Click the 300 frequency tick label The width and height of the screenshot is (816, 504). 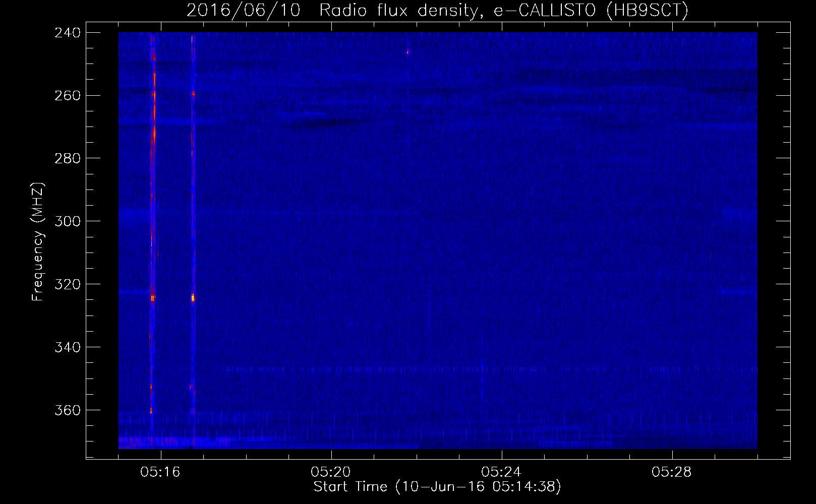(68, 222)
